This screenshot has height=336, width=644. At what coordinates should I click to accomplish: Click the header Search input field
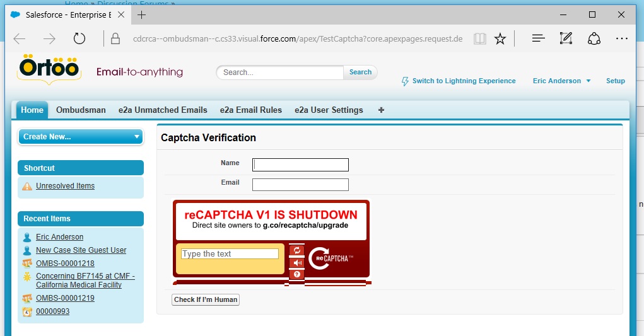[x=280, y=72]
